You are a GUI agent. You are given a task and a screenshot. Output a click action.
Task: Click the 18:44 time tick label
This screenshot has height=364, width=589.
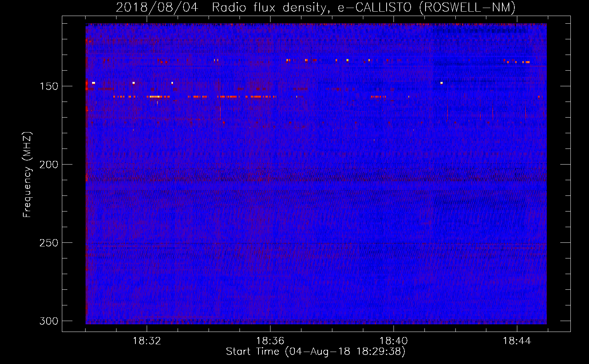click(517, 341)
